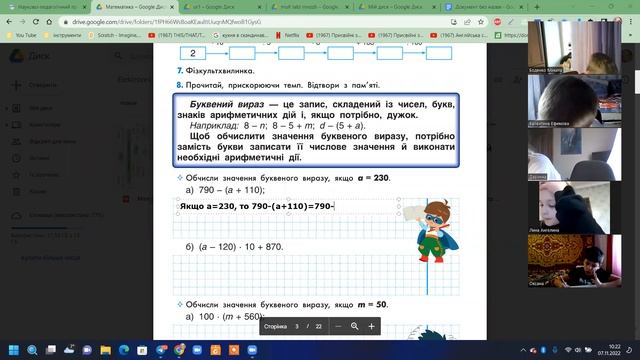Screen dimensions: 640x360
Task: Expand the system tray hidden icons chevron
Action: point(523,350)
